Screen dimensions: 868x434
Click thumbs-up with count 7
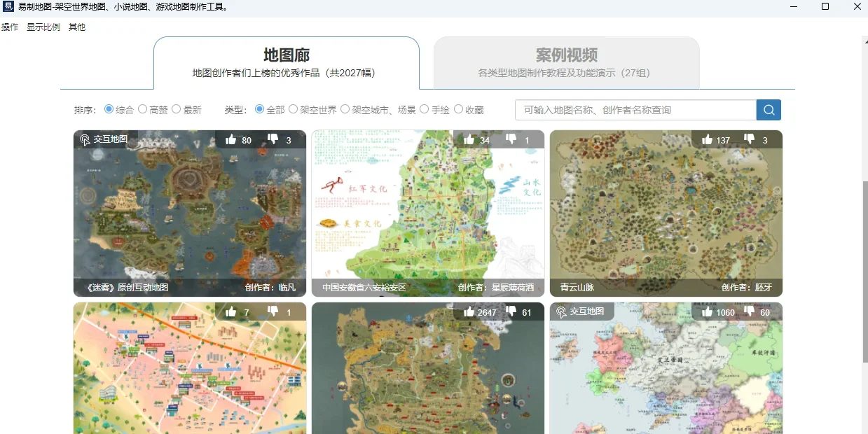click(231, 311)
